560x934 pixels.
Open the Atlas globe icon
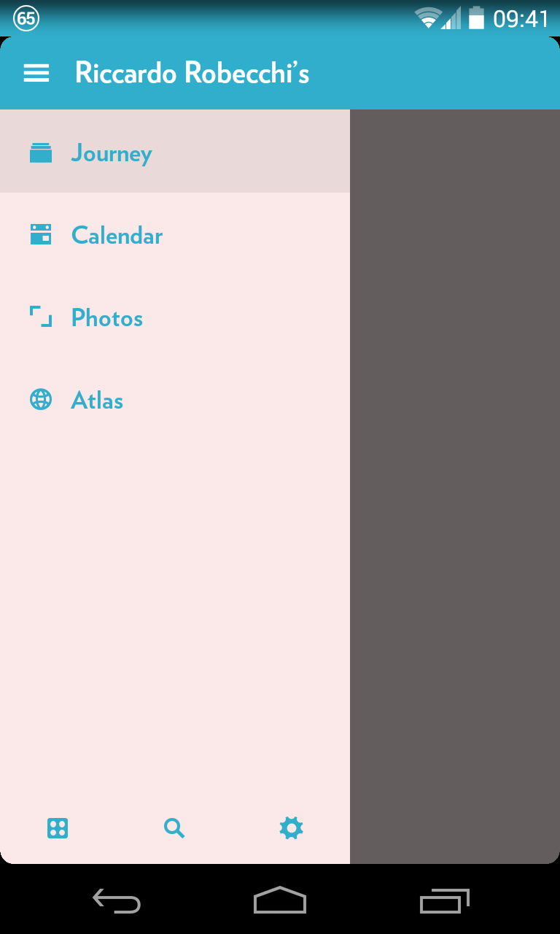41,399
